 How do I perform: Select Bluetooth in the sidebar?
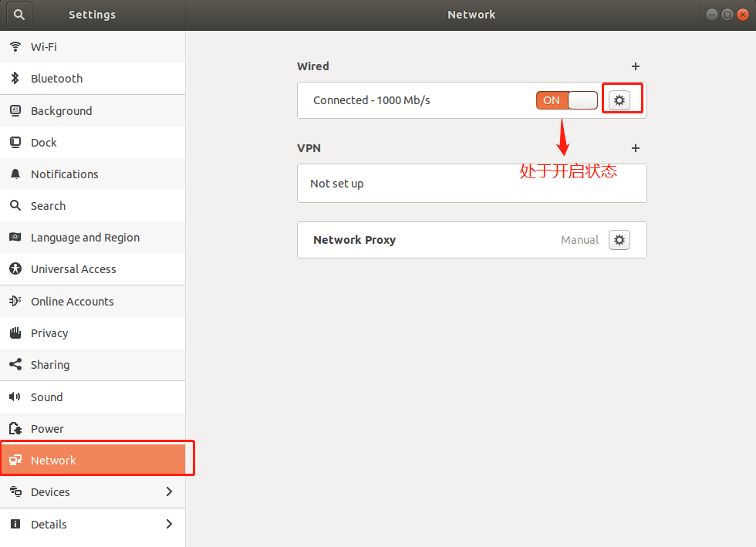click(x=93, y=79)
